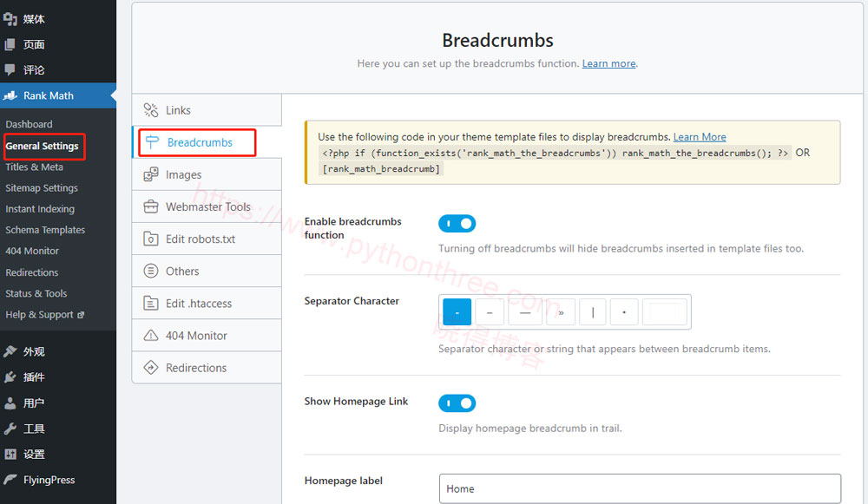Image resolution: width=868 pixels, height=504 pixels.
Task: Switch to the Others tab
Action: (207, 272)
